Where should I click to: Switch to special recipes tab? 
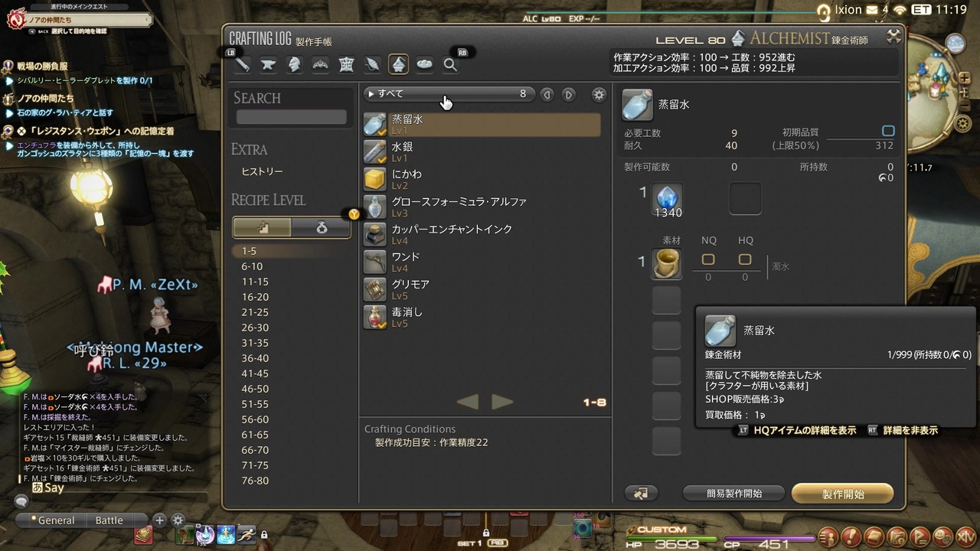pos(322,227)
